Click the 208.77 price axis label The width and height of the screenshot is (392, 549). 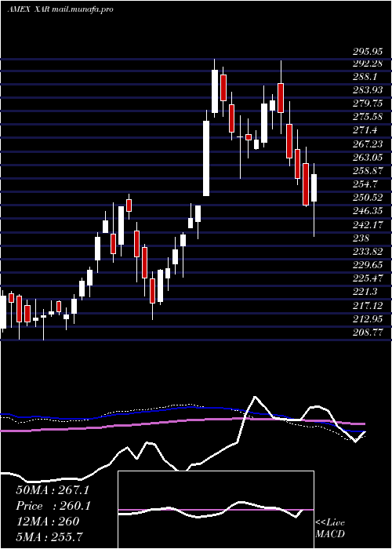coord(367,333)
